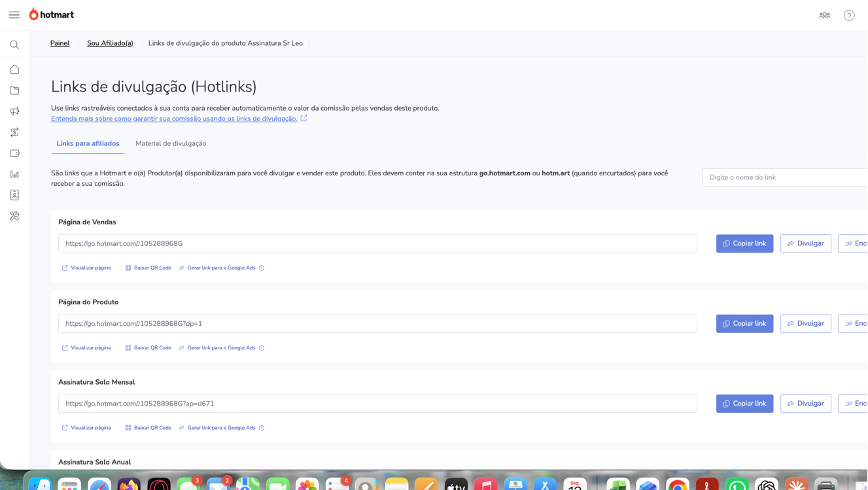This screenshot has width=868, height=490.
Task: Open the wallet icon in the sidebar
Action: [14, 153]
